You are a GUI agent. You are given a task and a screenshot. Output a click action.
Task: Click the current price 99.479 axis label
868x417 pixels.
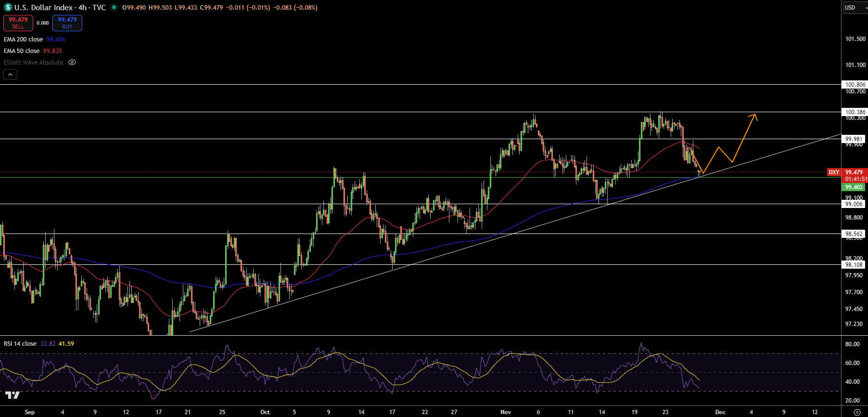pyautogui.click(x=855, y=172)
